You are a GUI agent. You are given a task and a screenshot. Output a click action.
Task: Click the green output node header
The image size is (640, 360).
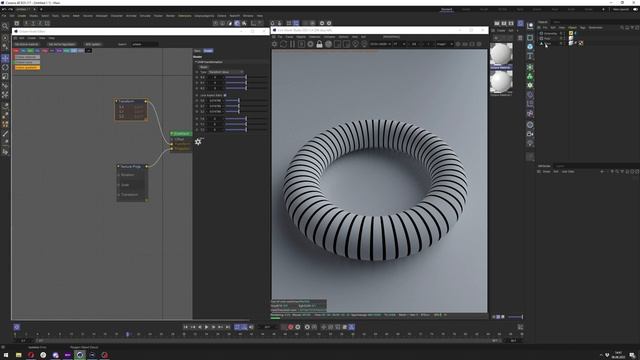click(181, 133)
